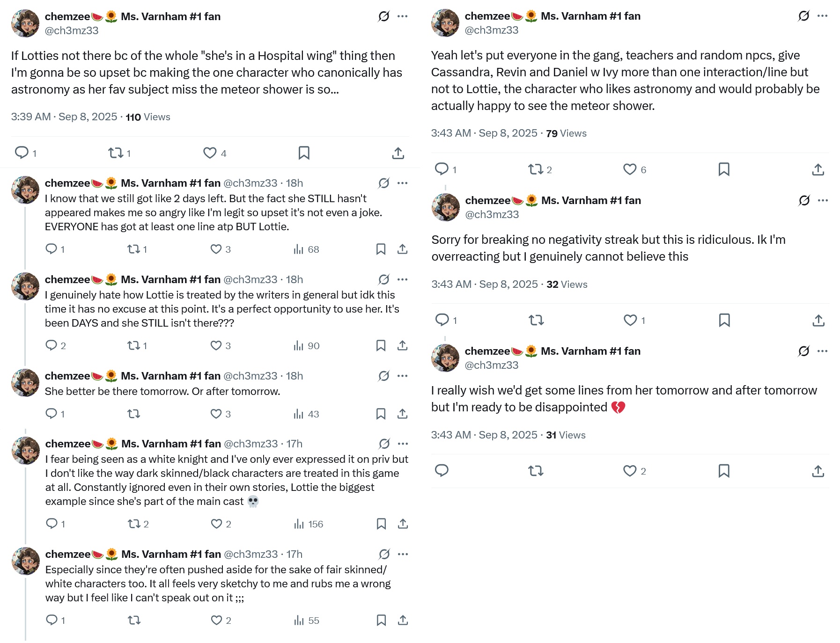Open three-dot menu on 'Sorry for breaking' tweet
The height and width of the screenshot is (643, 840).
point(823,200)
